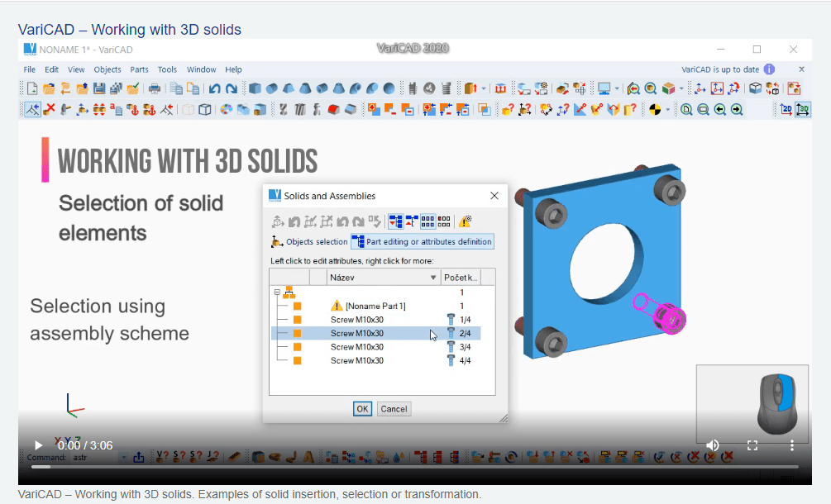Click the orange root assembly tree icon
831x504 pixels.
point(289,292)
